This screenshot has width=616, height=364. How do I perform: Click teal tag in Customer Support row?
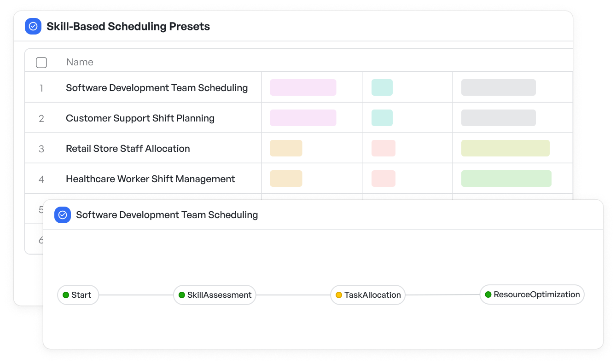click(382, 118)
